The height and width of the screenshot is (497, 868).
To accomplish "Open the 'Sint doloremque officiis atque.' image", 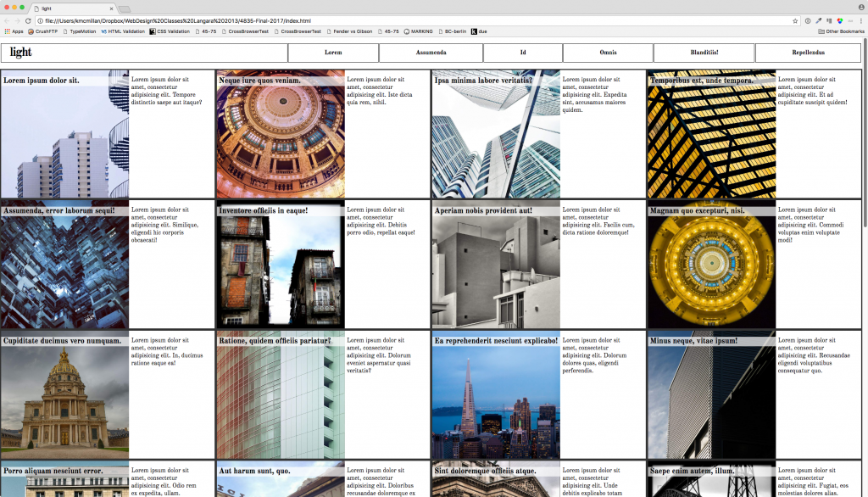I will pyautogui.click(x=496, y=479).
